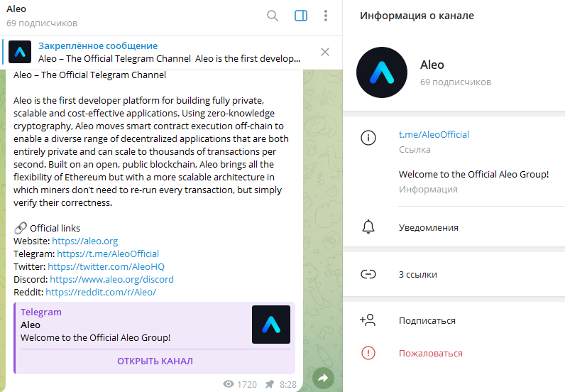
Task: Open the Twitter AleoHQ link
Action: click(x=106, y=266)
